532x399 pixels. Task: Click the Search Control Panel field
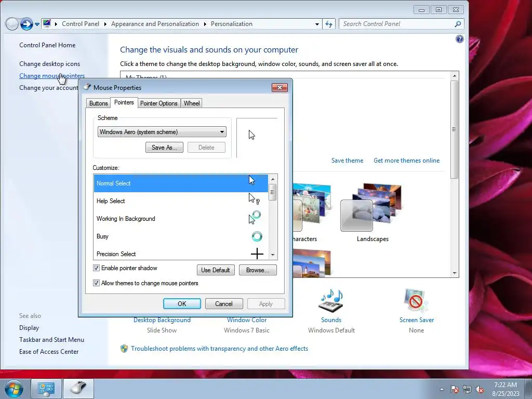[402, 24]
